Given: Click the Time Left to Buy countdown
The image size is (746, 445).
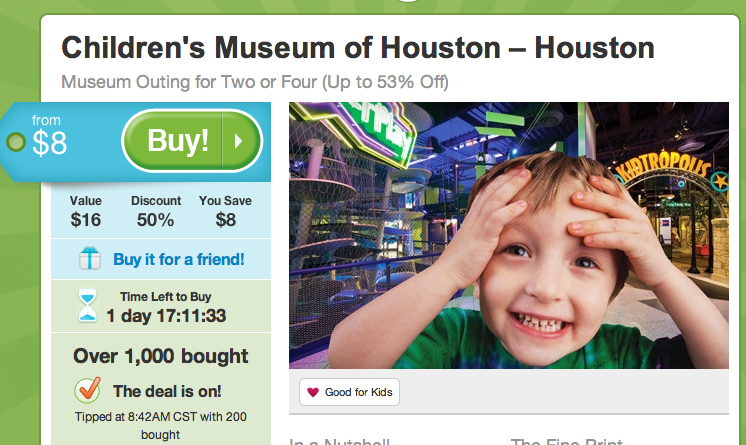Looking at the screenshot, I should click(166, 307).
